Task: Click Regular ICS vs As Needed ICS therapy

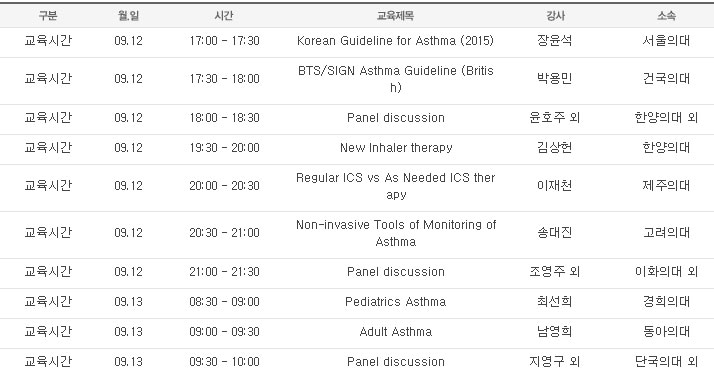Action: click(395, 186)
